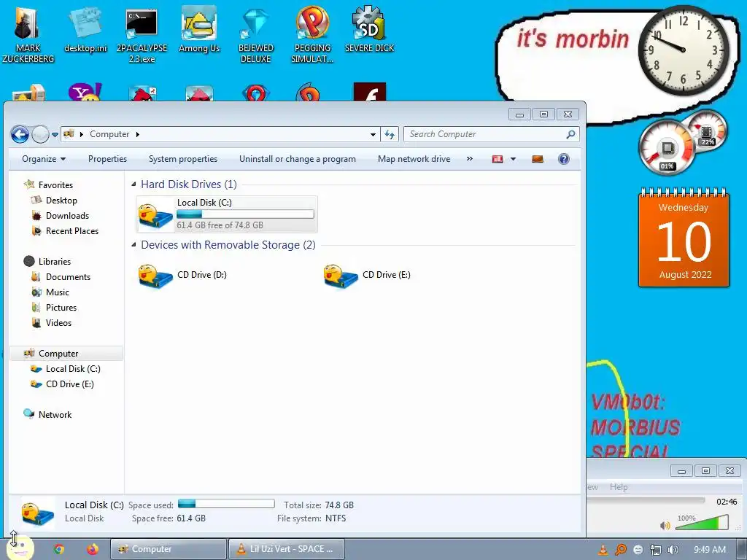This screenshot has height=560, width=747.
Task: Click the Computer taskbar button
Action: click(169, 549)
